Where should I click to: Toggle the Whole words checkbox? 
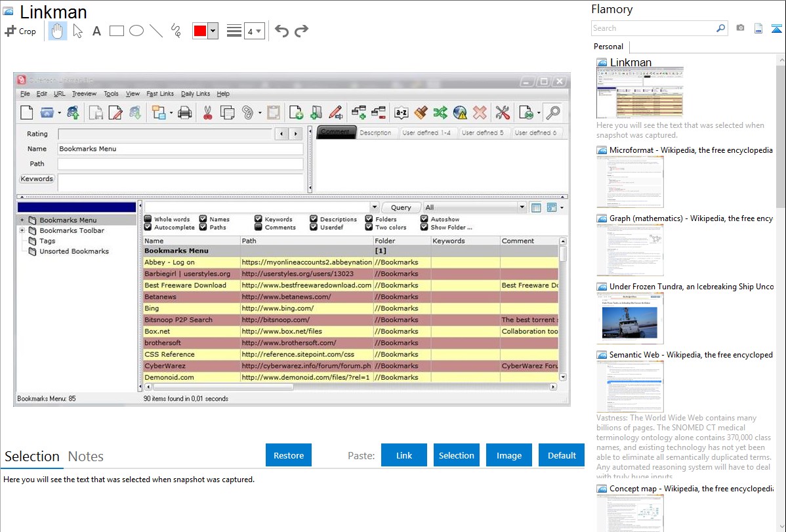point(148,219)
